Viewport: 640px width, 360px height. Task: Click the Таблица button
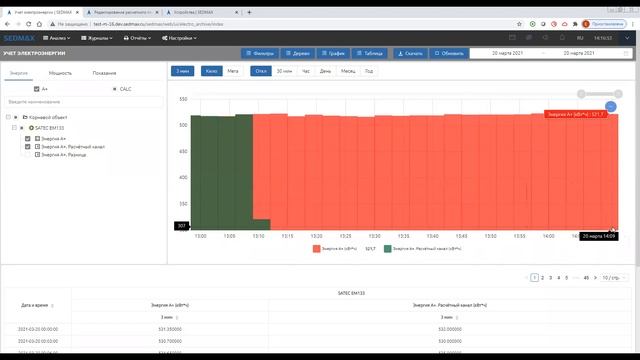point(369,53)
